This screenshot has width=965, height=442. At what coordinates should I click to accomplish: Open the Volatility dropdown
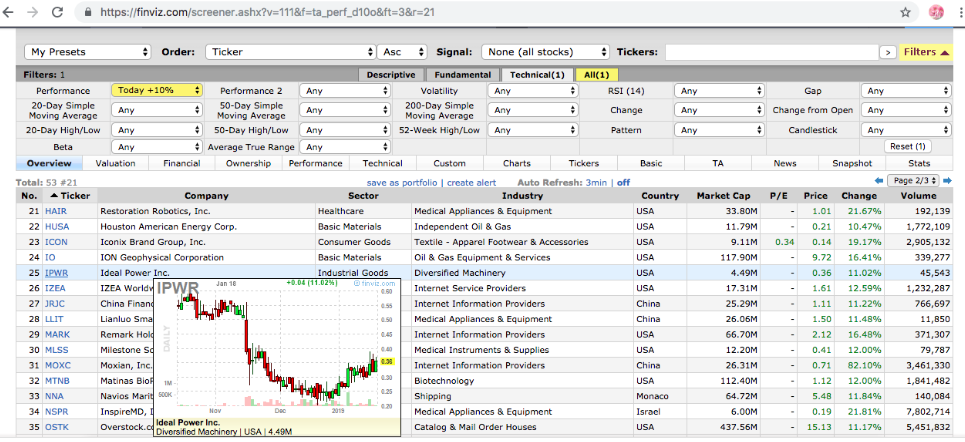pos(533,90)
